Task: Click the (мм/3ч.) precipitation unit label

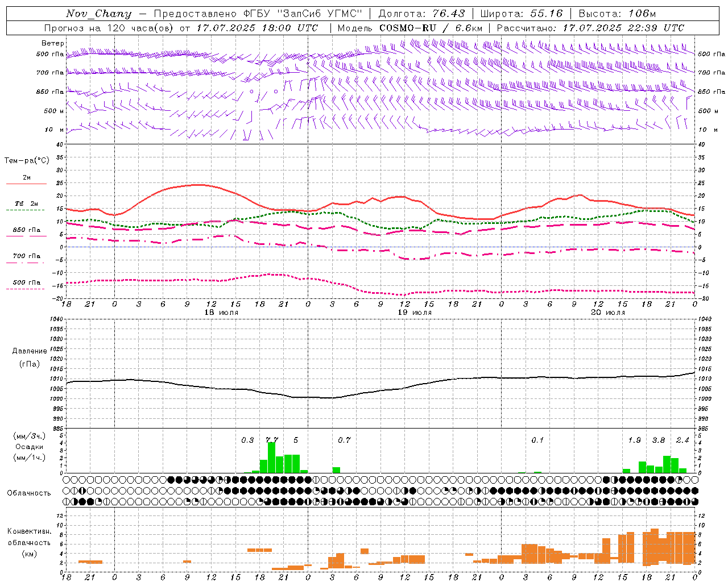Action: click(30, 436)
